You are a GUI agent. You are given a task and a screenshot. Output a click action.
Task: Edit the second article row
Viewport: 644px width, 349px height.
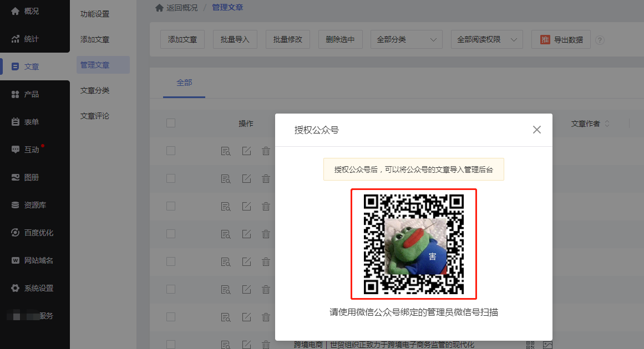[246, 178]
